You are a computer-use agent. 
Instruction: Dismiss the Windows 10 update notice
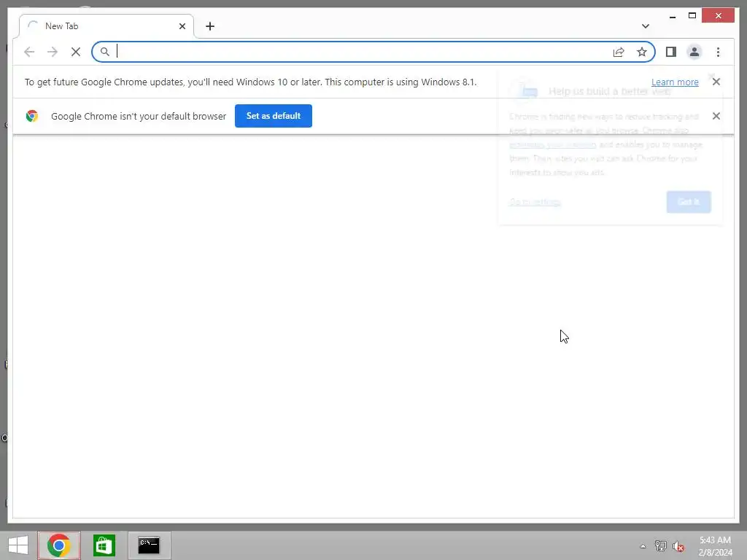716,82
